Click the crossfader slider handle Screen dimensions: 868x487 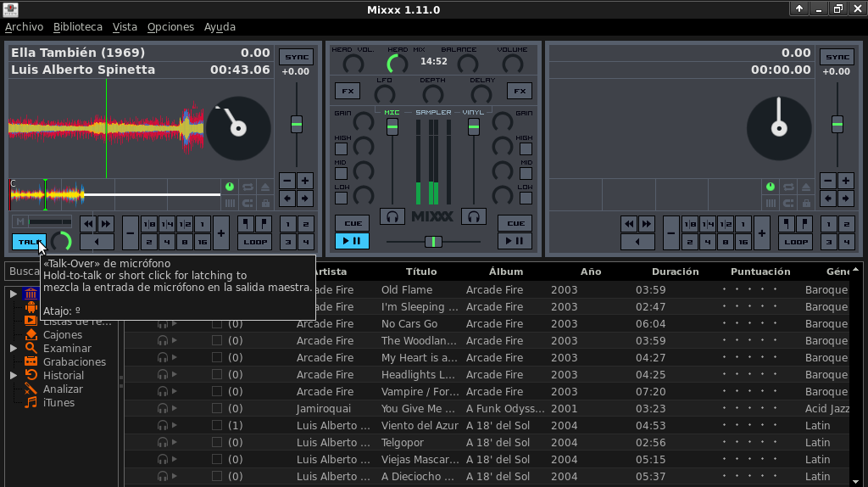[433, 242]
